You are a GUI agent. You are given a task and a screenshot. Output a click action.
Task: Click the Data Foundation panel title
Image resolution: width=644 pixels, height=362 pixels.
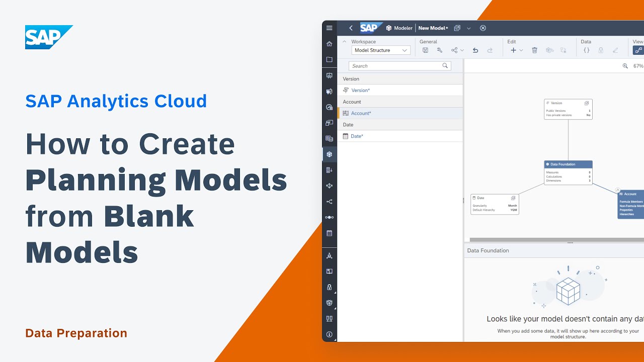(x=488, y=250)
